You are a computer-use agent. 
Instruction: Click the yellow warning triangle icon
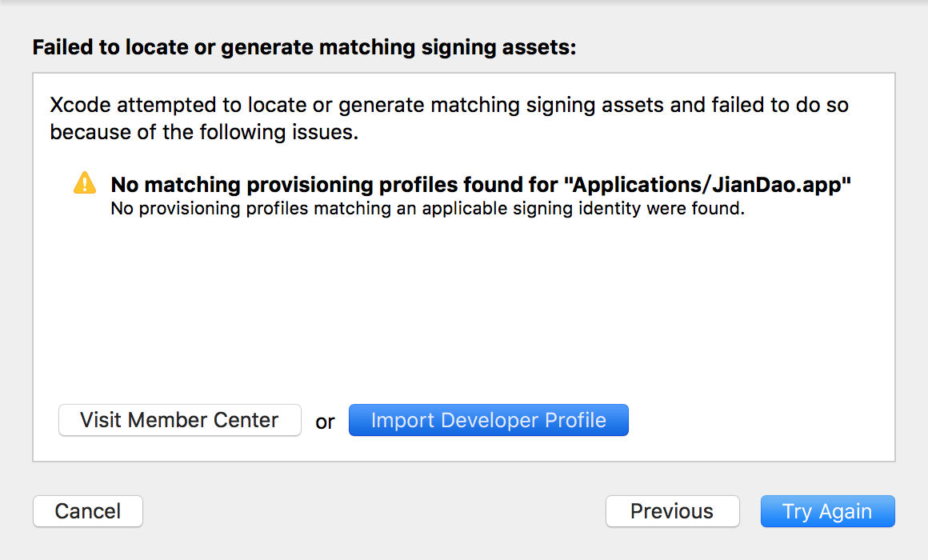84,184
